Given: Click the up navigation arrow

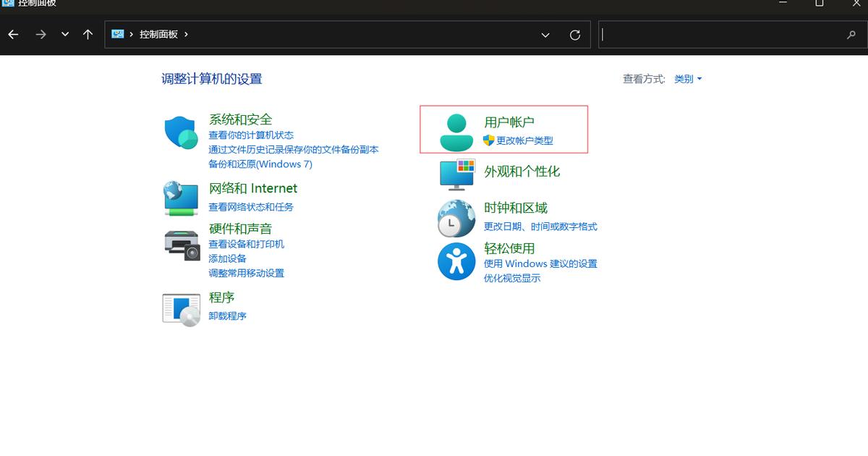Looking at the screenshot, I should [88, 34].
